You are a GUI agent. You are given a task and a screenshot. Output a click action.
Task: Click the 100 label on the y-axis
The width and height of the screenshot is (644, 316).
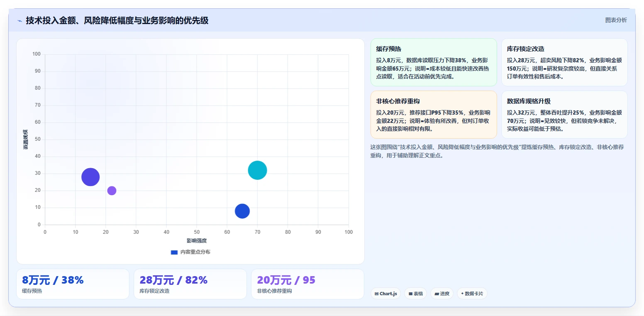coord(37,54)
